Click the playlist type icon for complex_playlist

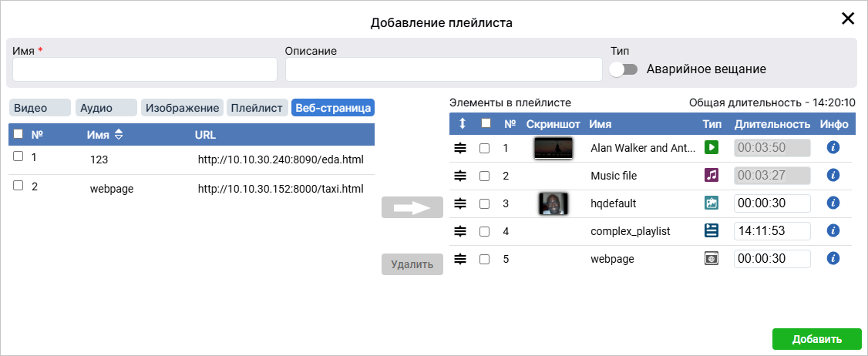coord(712,230)
